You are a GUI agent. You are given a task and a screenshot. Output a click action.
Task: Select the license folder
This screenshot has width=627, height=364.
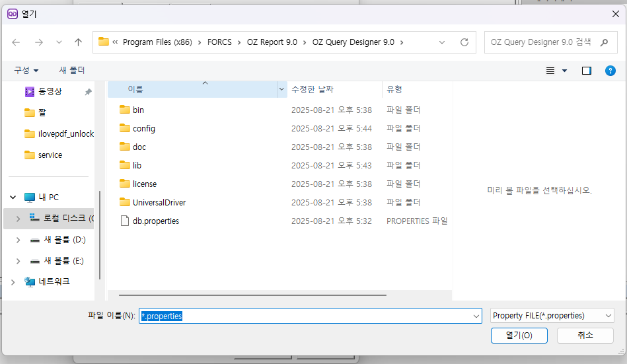pyautogui.click(x=144, y=184)
